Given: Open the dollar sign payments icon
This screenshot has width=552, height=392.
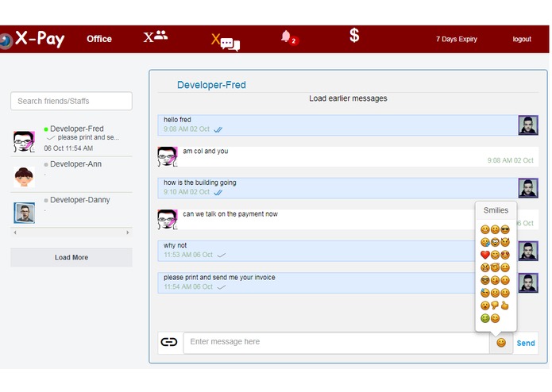Looking at the screenshot, I should click(x=354, y=36).
